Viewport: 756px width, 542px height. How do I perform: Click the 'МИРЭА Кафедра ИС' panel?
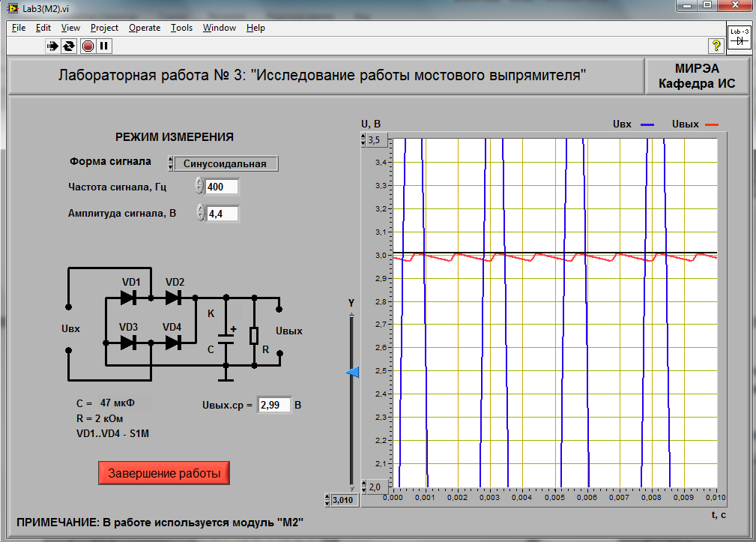(697, 76)
